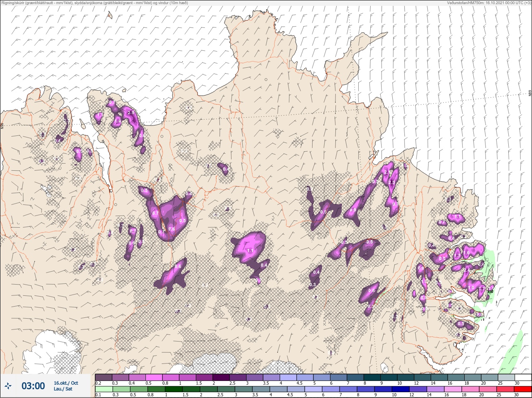This screenshot has height=398, width=532.
Task: Click the bright red swatch ending the rain legend
Action: [523, 389]
